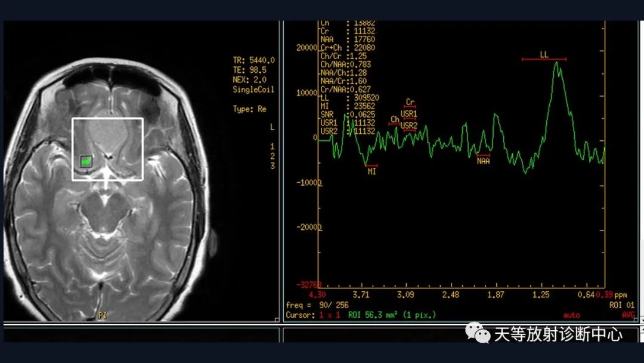Image resolution: width=644 pixels, height=363 pixels.
Task: Click the 10000 y-axis label
Action: click(x=307, y=93)
